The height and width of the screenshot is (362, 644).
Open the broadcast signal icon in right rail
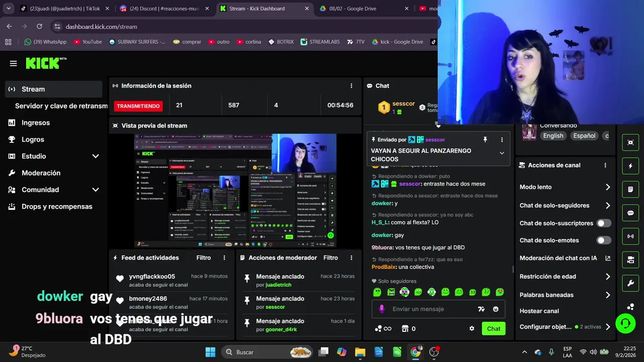pos(630,236)
